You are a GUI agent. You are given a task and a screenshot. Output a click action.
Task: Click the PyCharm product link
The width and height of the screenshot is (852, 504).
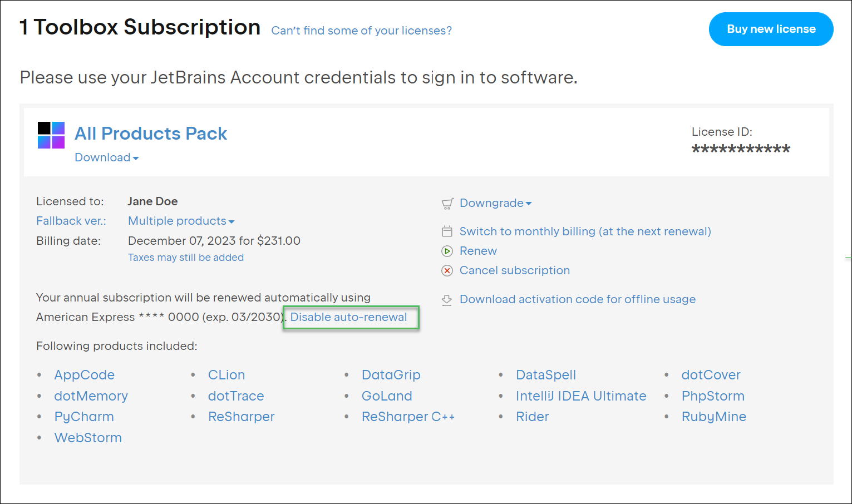coord(84,417)
